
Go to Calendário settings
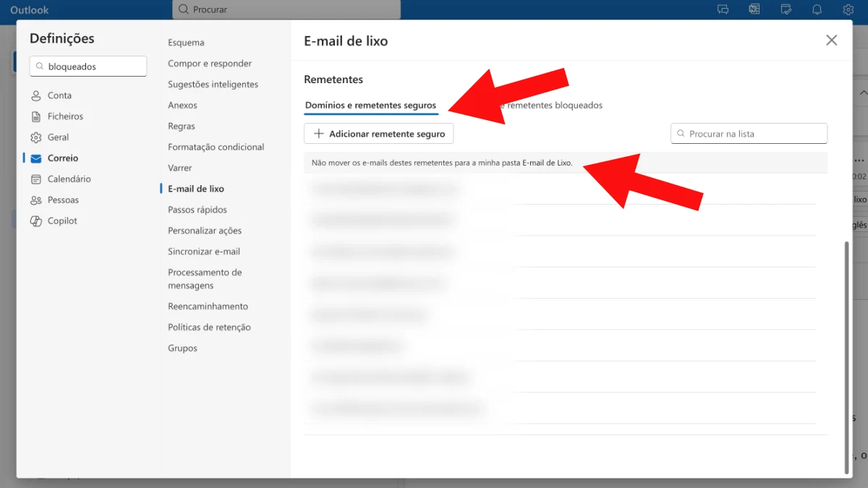pos(69,179)
